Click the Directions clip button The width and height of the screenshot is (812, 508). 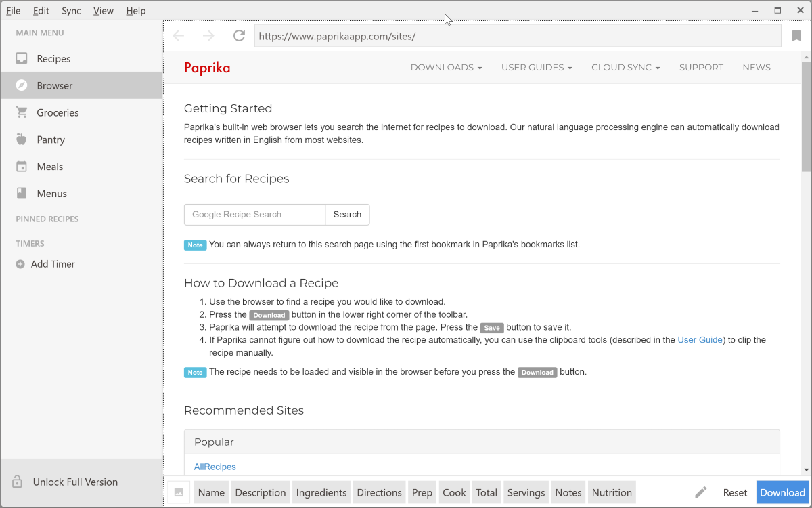click(380, 492)
